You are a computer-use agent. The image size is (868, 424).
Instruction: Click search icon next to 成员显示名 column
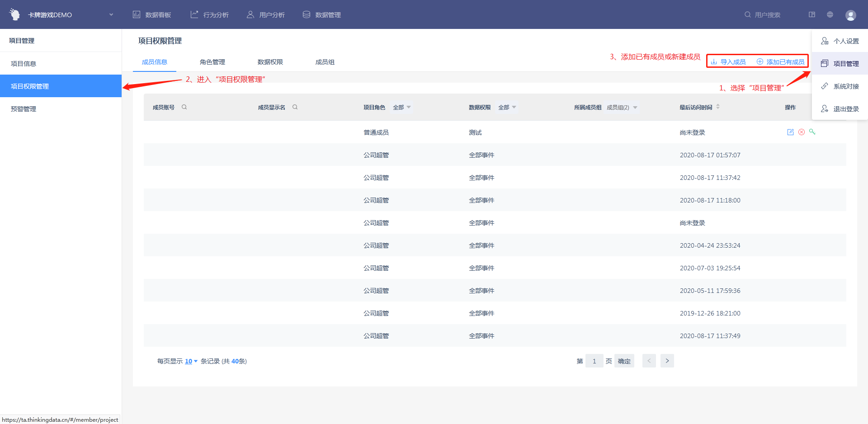click(295, 107)
